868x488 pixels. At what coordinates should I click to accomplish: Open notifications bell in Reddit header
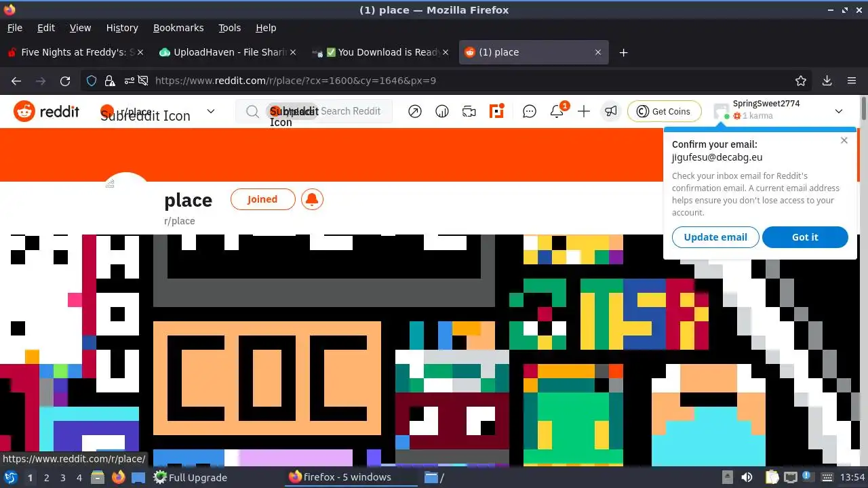[x=557, y=111]
